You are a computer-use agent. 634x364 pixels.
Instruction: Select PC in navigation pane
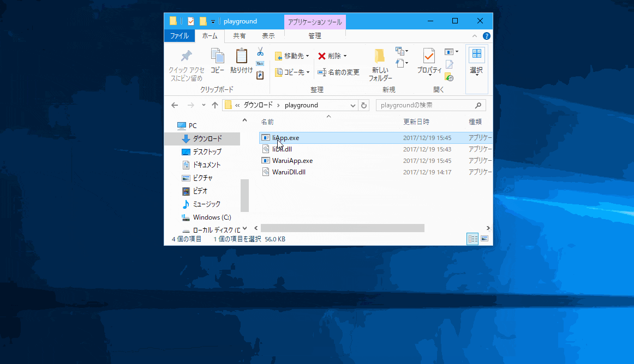pyautogui.click(x=193, y=126)
